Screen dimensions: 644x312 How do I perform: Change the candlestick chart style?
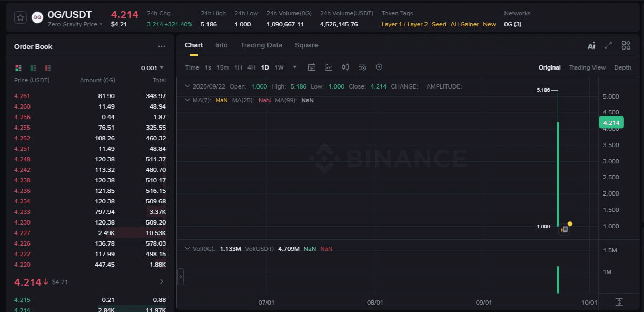click(345, 67)
